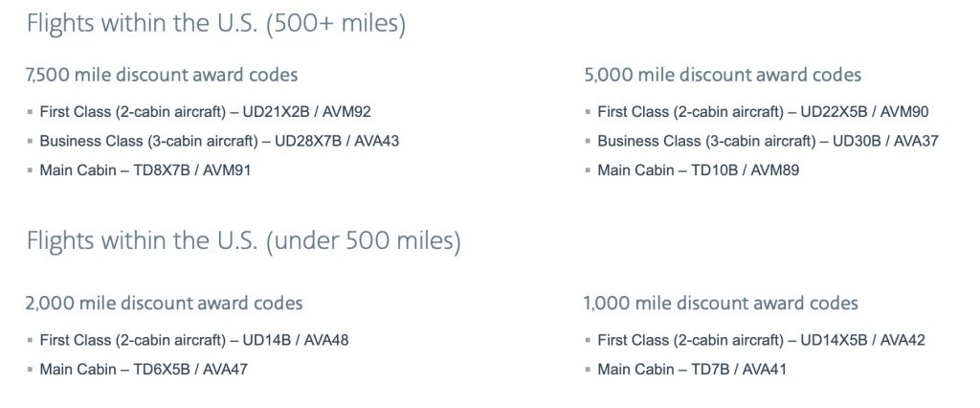Select the '7,500 mile discount award codes' subheading

(162, 75)
